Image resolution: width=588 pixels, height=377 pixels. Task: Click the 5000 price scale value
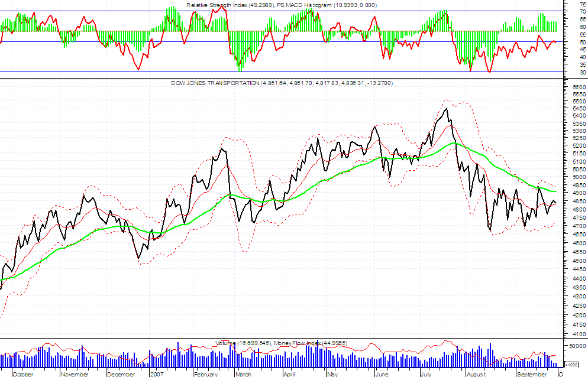[x=579, y=177]
